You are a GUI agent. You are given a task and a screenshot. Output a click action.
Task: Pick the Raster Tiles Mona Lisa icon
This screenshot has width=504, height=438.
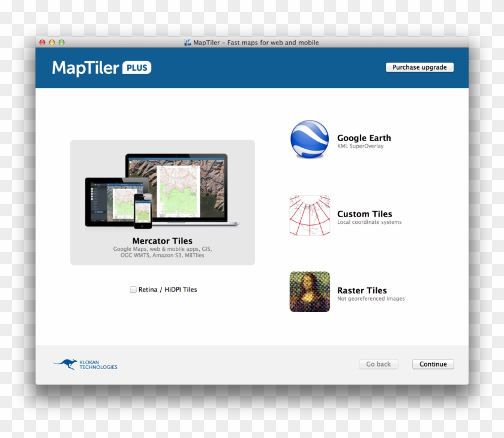pyautogui.click(x=310, y=292)
